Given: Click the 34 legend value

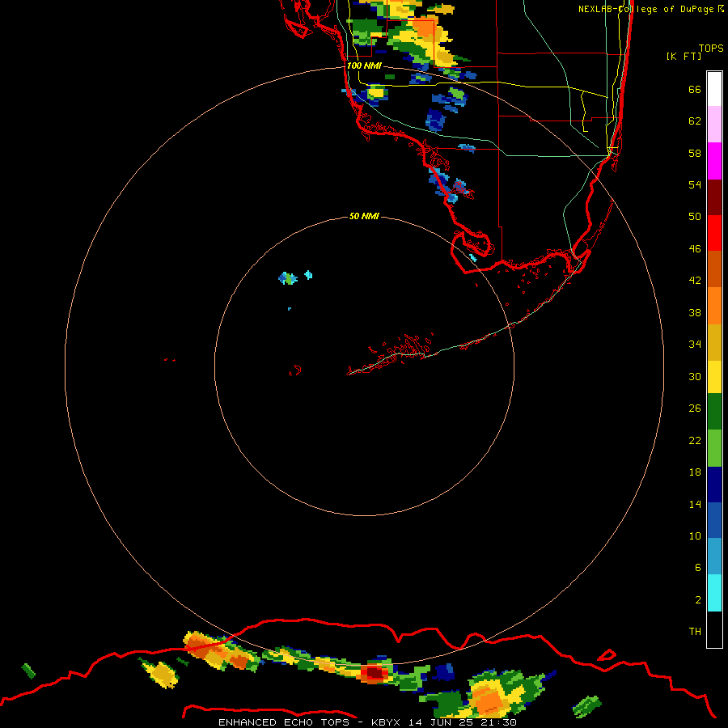Looking at the screenshot, I should coord(695,345).
